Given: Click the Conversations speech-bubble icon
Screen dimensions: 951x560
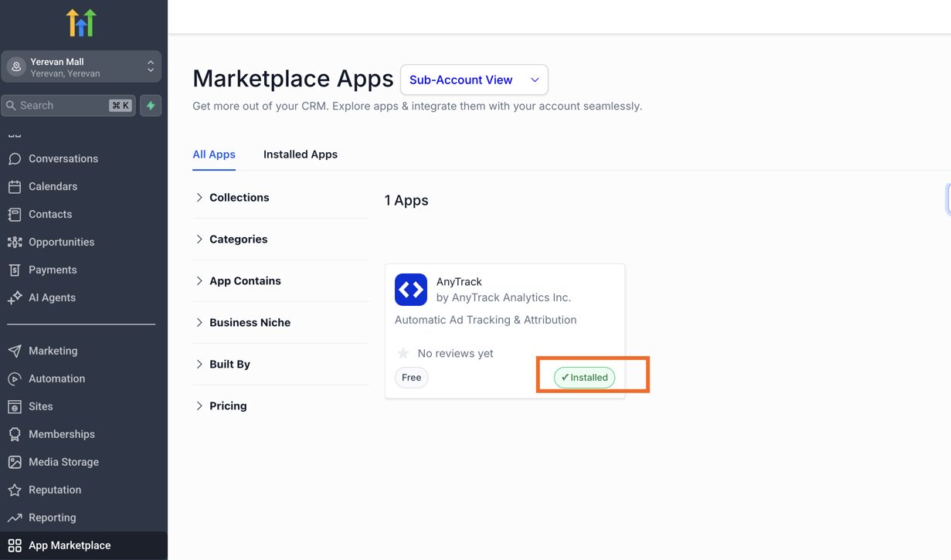Looking at the screenshot, I should pyautogui.click(x=15, y=158).
